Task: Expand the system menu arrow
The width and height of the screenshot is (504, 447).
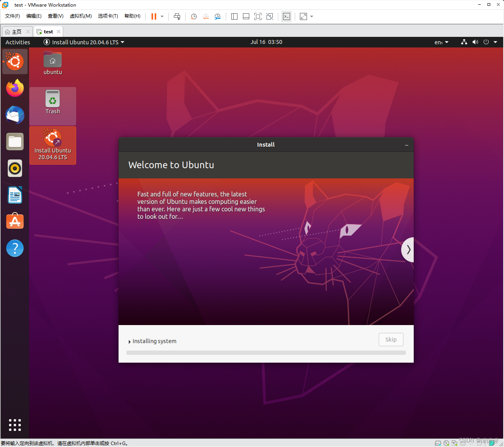Action: coord(495,42)
